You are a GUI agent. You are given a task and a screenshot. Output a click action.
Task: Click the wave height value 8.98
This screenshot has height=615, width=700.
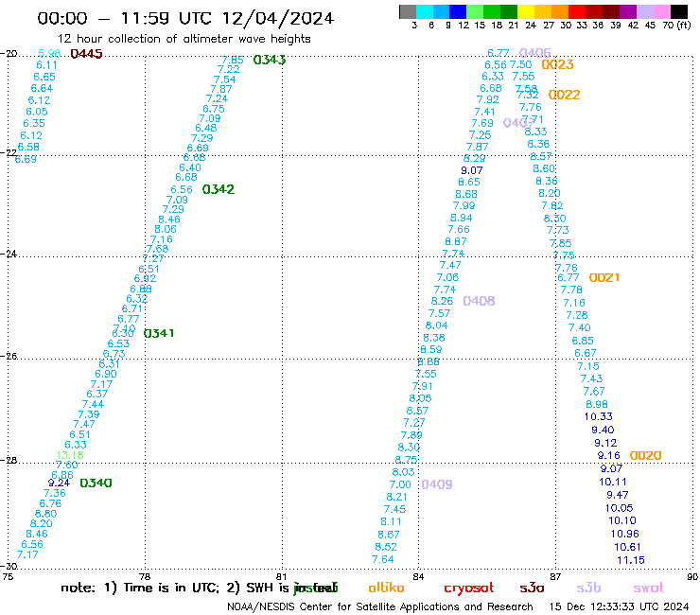[x=597, y=404]
